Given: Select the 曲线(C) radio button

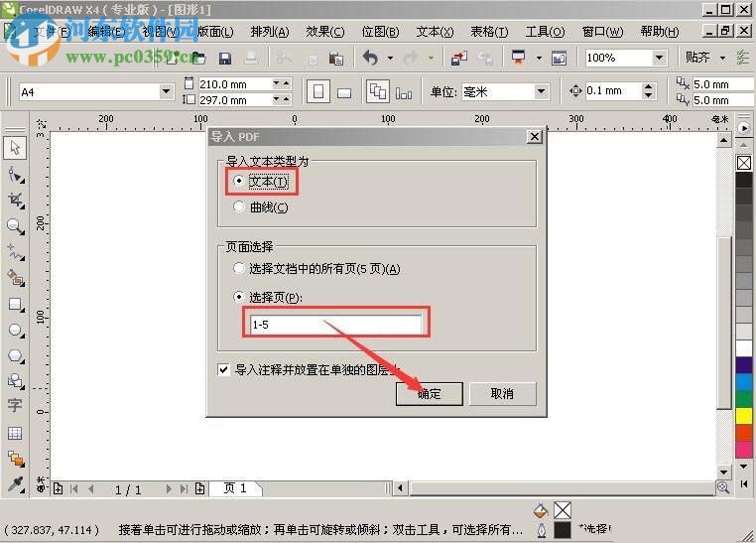Looking at the screenshot, I should [239, 206].
